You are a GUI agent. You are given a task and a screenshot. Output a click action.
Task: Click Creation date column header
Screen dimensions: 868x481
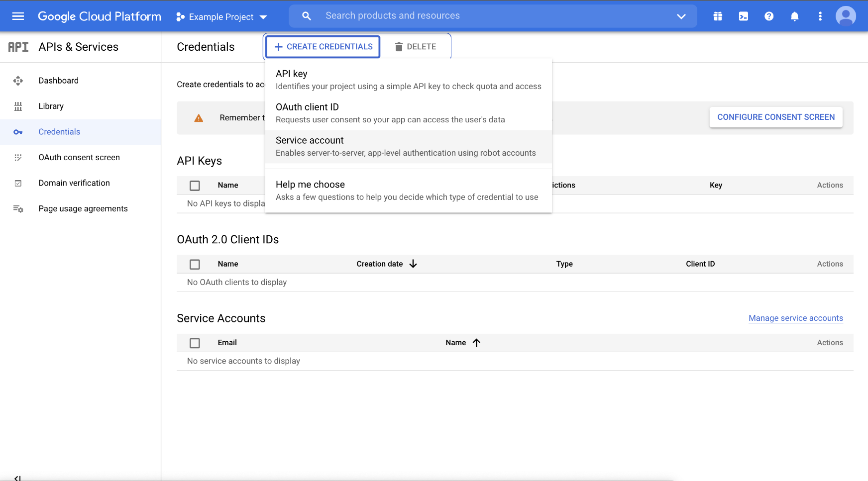click(380, 264)
